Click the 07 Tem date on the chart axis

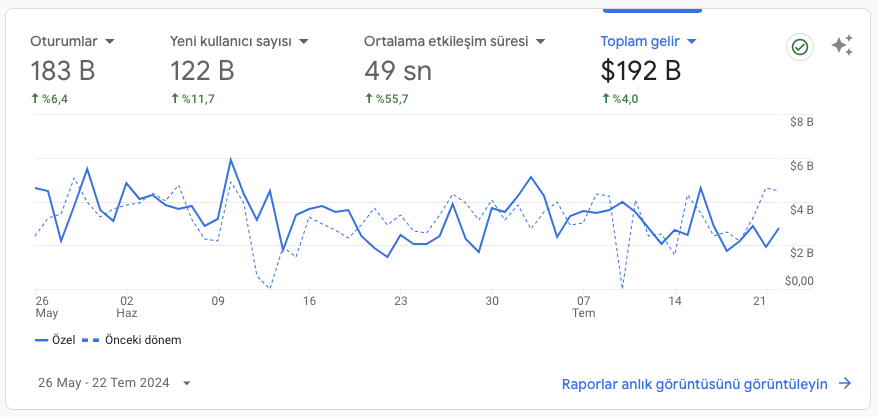point(584,299)
